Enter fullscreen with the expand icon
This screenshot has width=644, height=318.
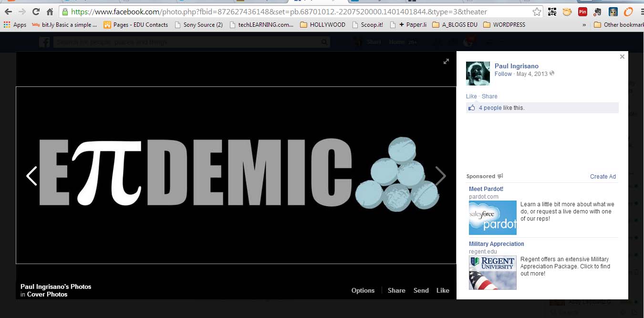446,61
